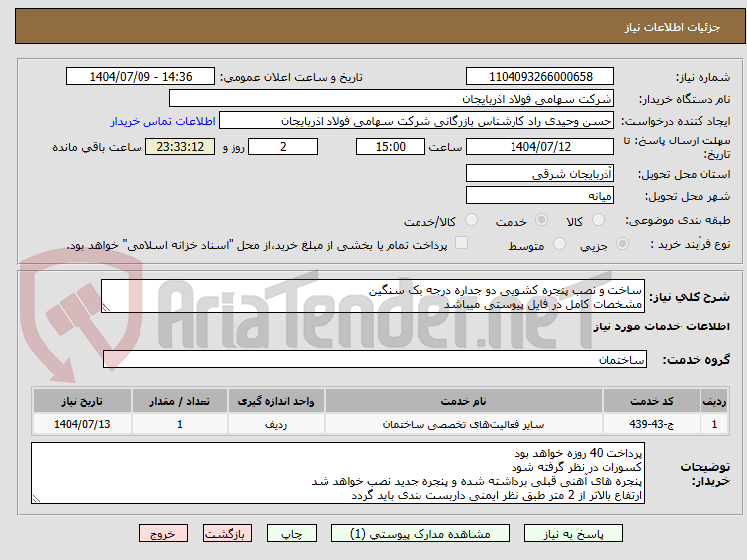Click the نام خدمت column header

coord(463,401)
